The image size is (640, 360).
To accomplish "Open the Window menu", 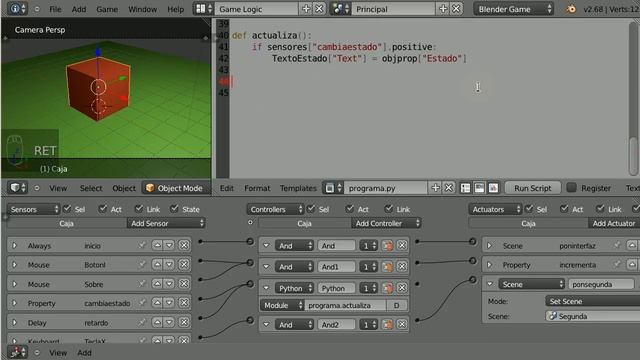I will click(x=142, y=9).
